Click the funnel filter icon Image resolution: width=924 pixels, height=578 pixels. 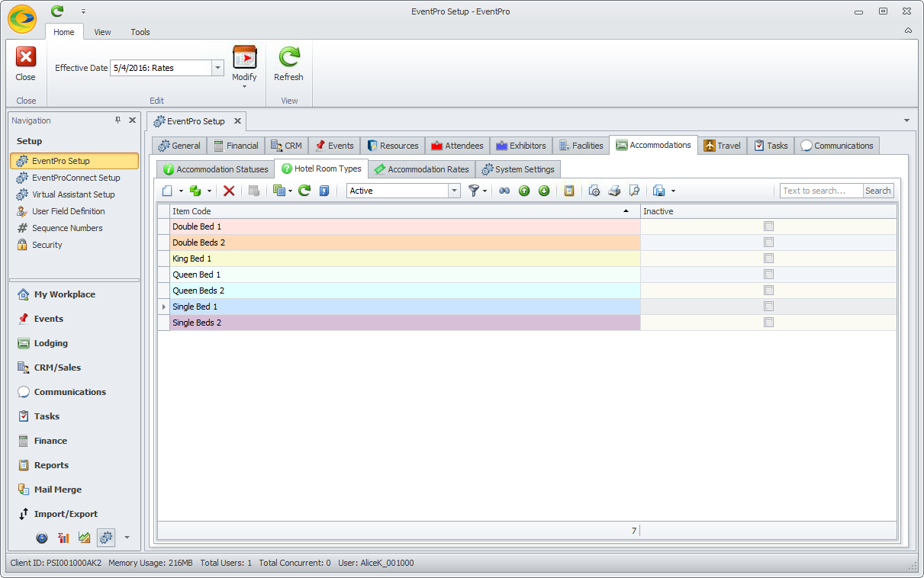tap(474, 191)
